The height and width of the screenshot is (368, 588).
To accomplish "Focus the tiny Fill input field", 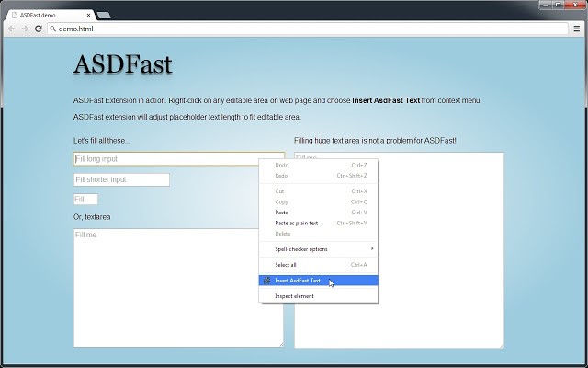I will 85,200.
